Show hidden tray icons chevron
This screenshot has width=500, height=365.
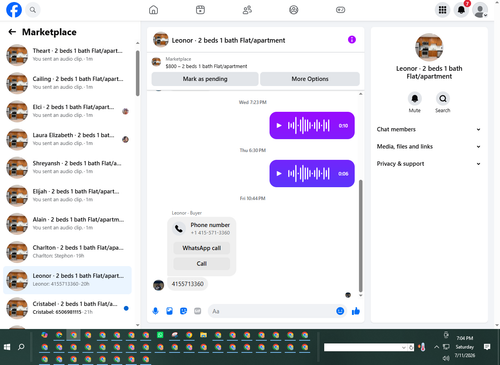tap(436, 347)
